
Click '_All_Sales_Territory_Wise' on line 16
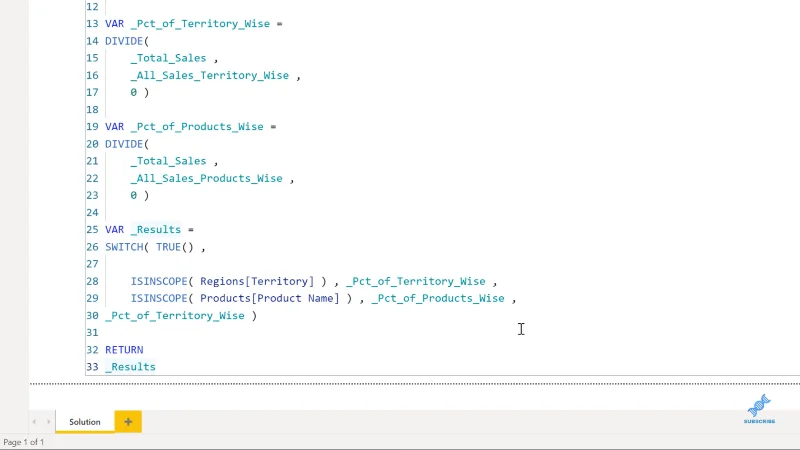[x=210, y=76]
